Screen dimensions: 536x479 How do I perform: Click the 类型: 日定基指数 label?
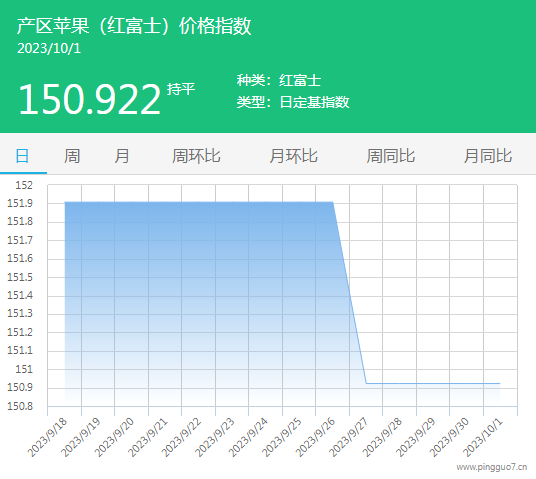pos(293,102)
